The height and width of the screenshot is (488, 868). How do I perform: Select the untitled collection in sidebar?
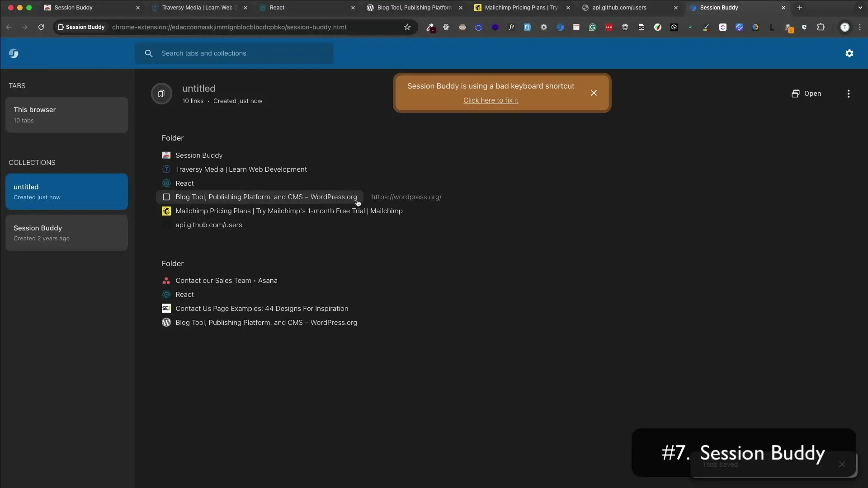coord(66,192)
